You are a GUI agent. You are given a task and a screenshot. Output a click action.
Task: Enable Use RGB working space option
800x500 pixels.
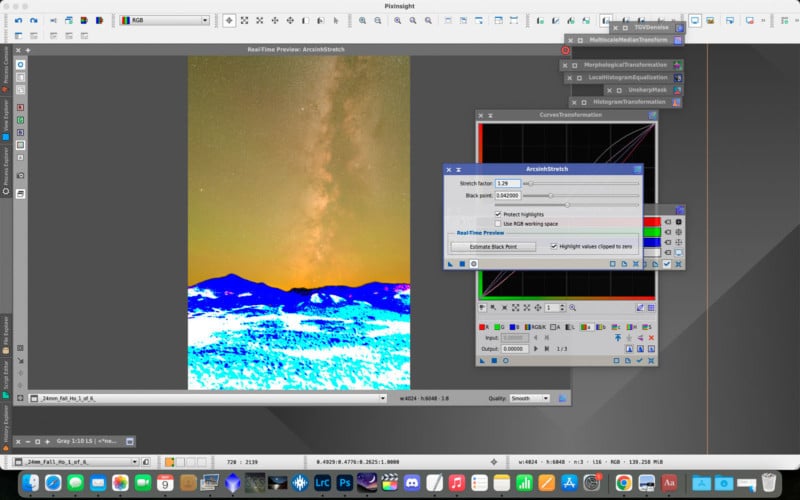(x=498, y=223)
